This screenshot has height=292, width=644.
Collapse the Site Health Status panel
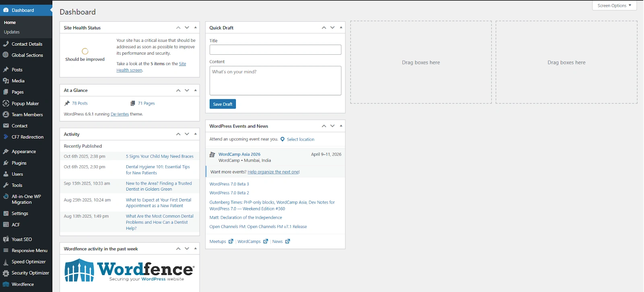coord(196,28)
